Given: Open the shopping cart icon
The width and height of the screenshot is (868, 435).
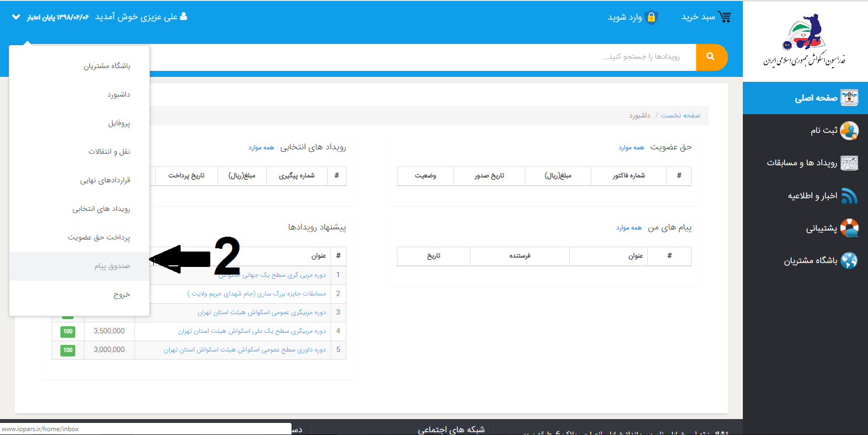Looking at the screenshot, I should (x=724, y=17).
